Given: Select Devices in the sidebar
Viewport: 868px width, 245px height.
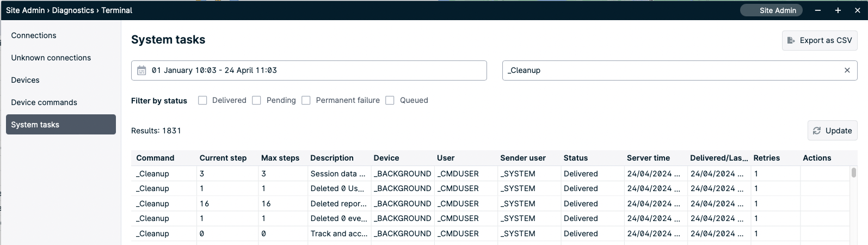Looking at the screenshot, I should click(61, 80).
